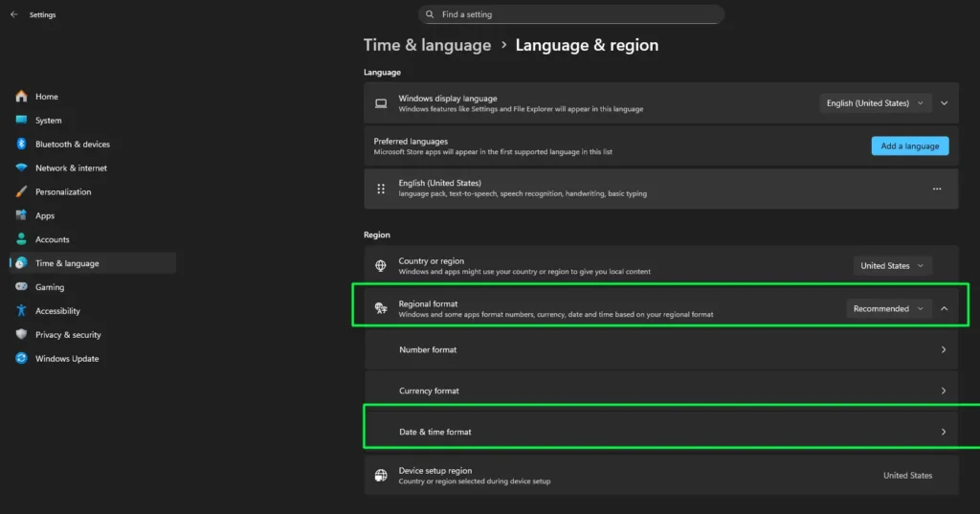980x514 pixels.
Task: Open Apps settings
Action: [93, 215]
